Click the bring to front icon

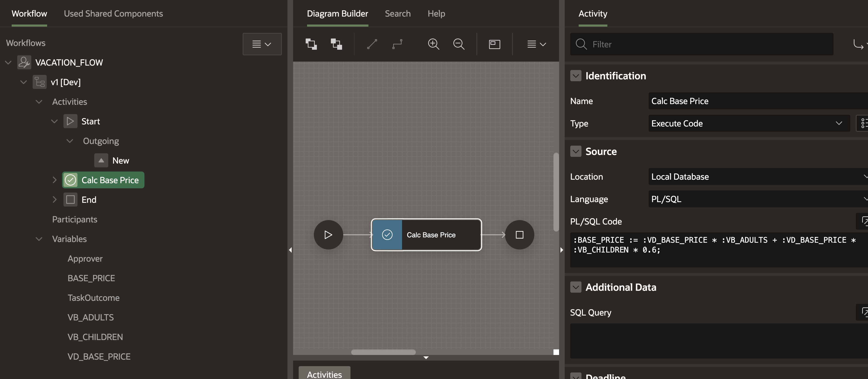(x=311, y=44)
